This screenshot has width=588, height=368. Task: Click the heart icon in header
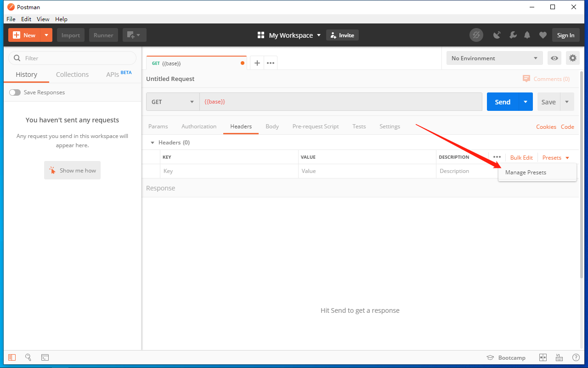click(543, 35)
